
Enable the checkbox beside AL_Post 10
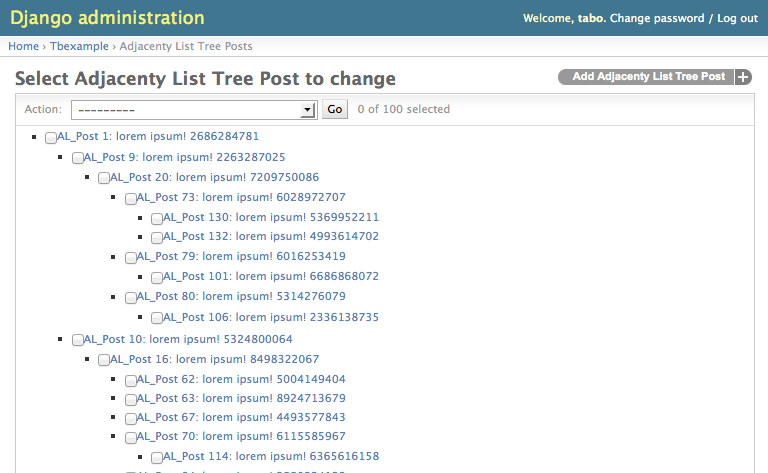point(78,340)
